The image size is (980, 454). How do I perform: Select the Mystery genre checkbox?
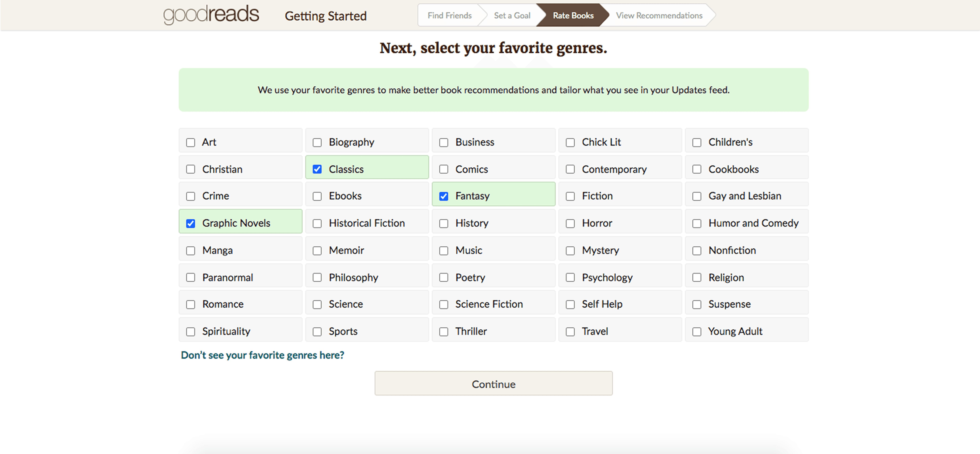(570, 250)
